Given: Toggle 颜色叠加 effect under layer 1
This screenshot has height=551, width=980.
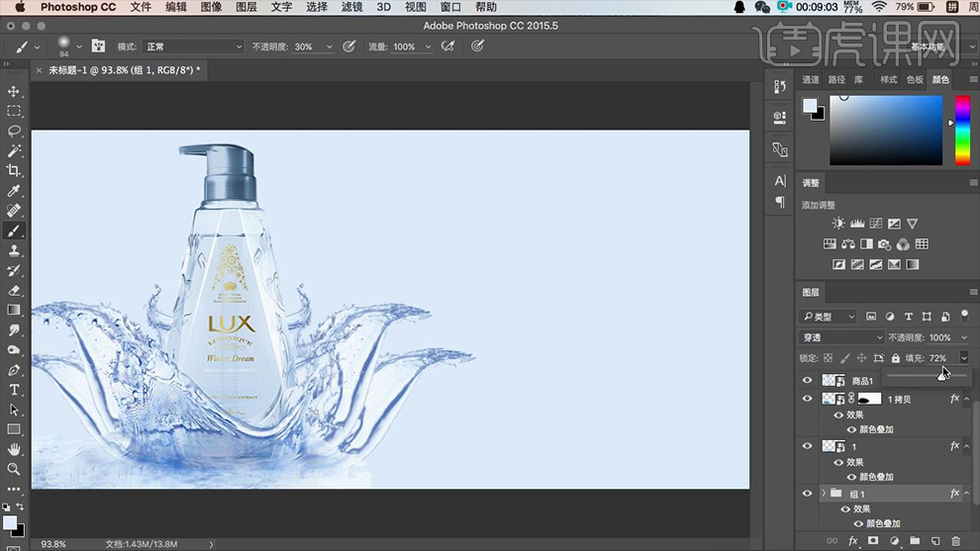Looking at the screenshot, I should pos(851,477).
